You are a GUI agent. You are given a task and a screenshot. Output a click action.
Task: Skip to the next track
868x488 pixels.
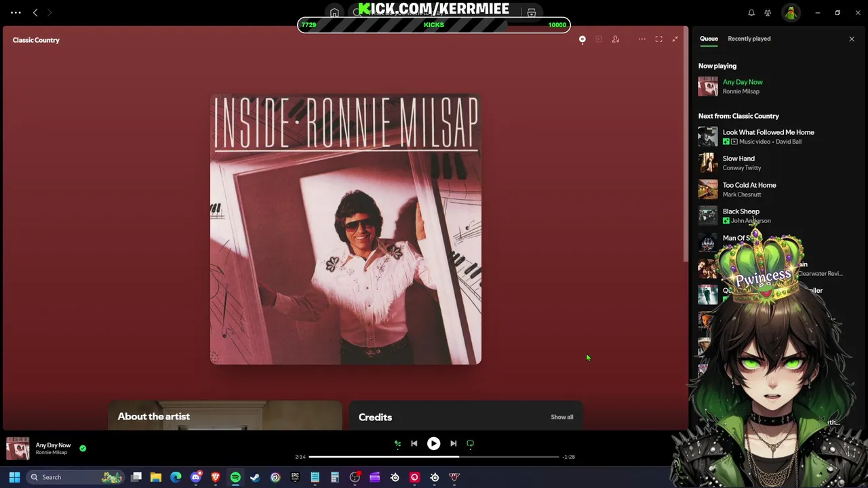(453, 443)
